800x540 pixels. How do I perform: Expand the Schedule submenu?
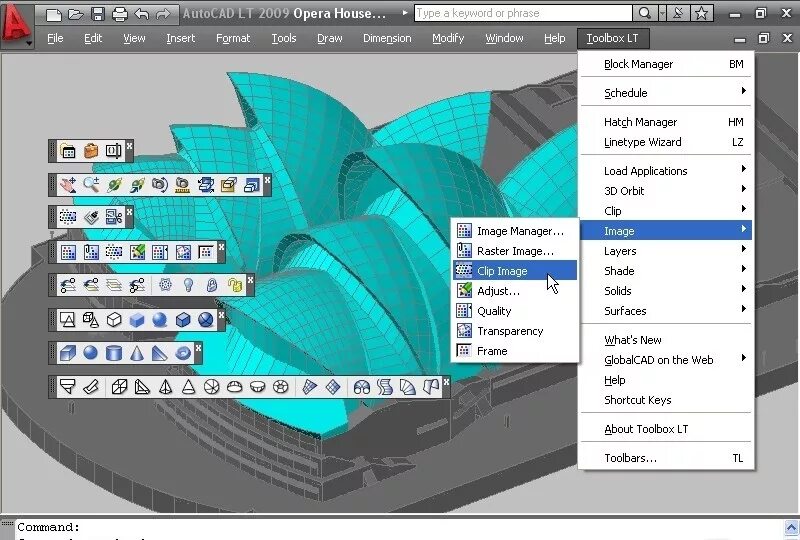click(666, 92)
